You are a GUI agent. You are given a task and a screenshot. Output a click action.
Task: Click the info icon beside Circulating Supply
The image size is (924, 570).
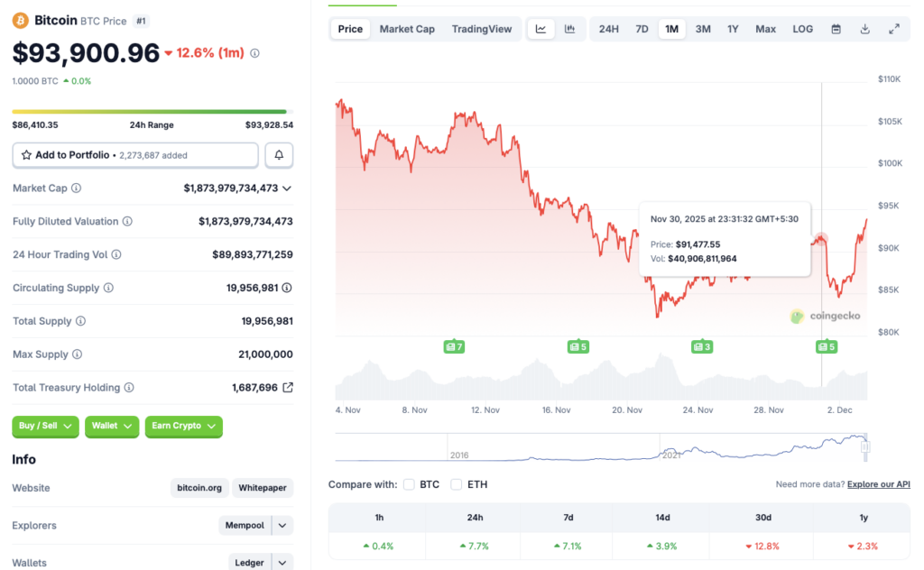click(x=108, y=287)
